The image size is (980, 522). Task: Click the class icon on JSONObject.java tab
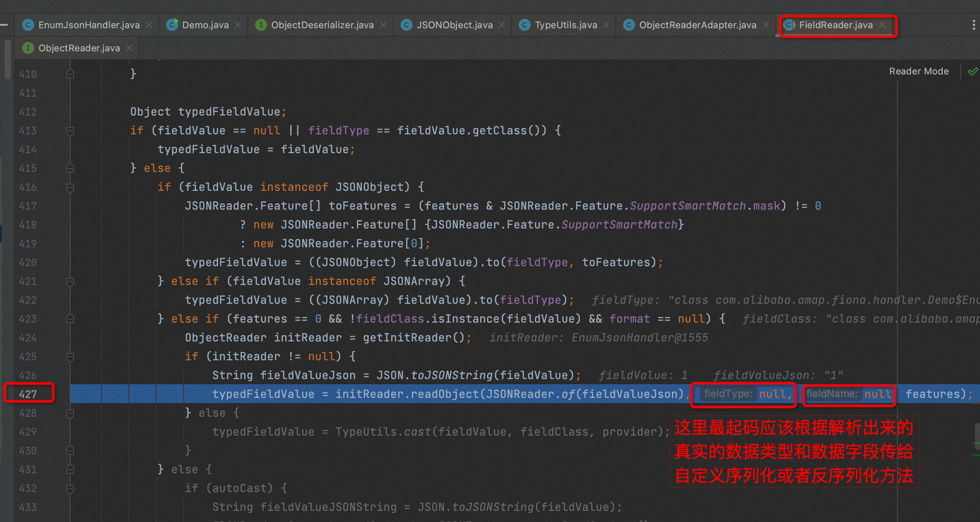(406, 25)
